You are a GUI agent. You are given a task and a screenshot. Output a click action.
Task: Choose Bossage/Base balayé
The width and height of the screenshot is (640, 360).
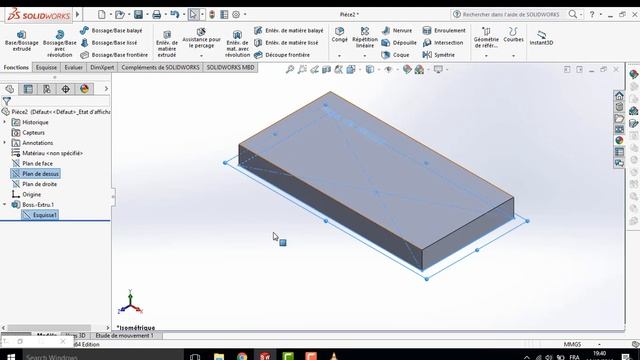(111, 31)
